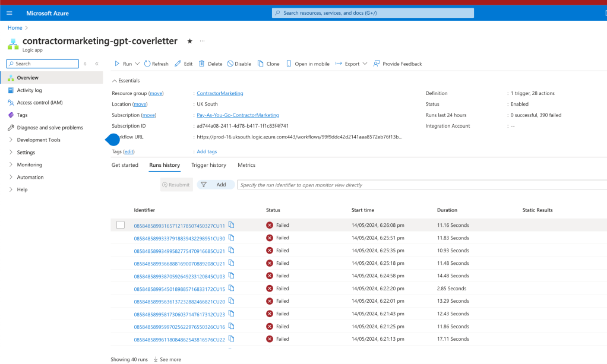Image resolution: width=607 pixels, height=364 pixels.
Task: Focus the sidebar Search field
Action: 43,64
